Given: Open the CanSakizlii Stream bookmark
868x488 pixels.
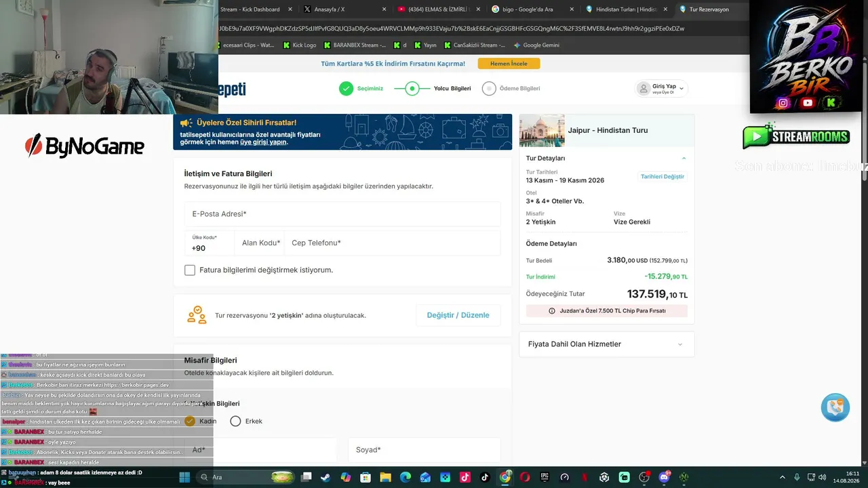Looking at the screenshot, I should coord(475,45).
